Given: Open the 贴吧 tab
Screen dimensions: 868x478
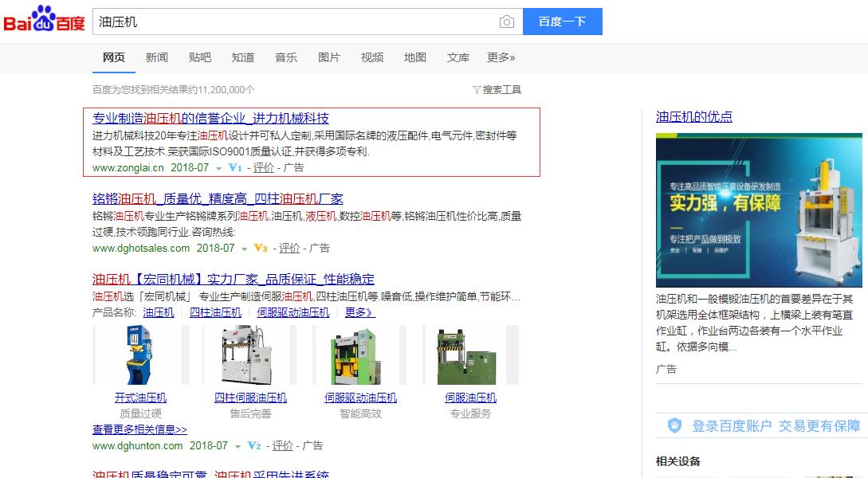Looking at the screenshot, I should [x=200, y=57].
